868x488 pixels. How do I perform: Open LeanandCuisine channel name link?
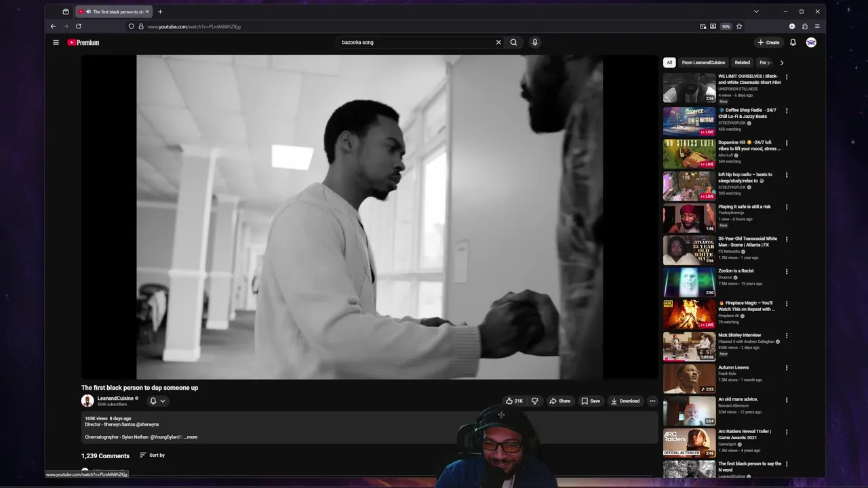tap(115, 398)
